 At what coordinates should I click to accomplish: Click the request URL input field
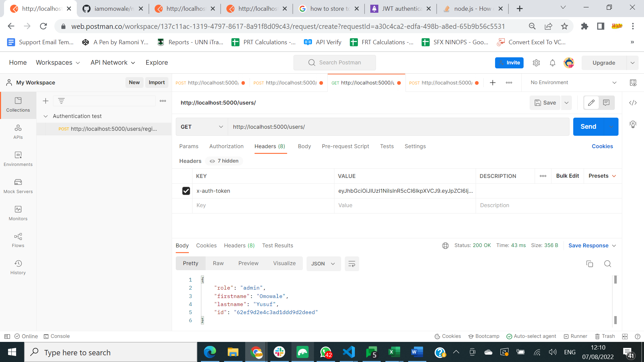click(x=369, y=127)
